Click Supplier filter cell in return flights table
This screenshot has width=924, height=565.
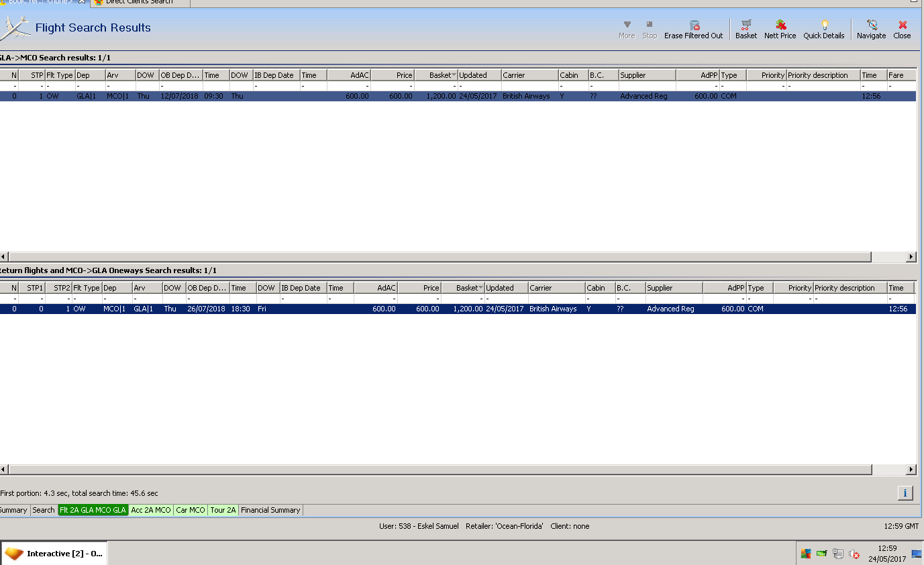click(674, 299)
